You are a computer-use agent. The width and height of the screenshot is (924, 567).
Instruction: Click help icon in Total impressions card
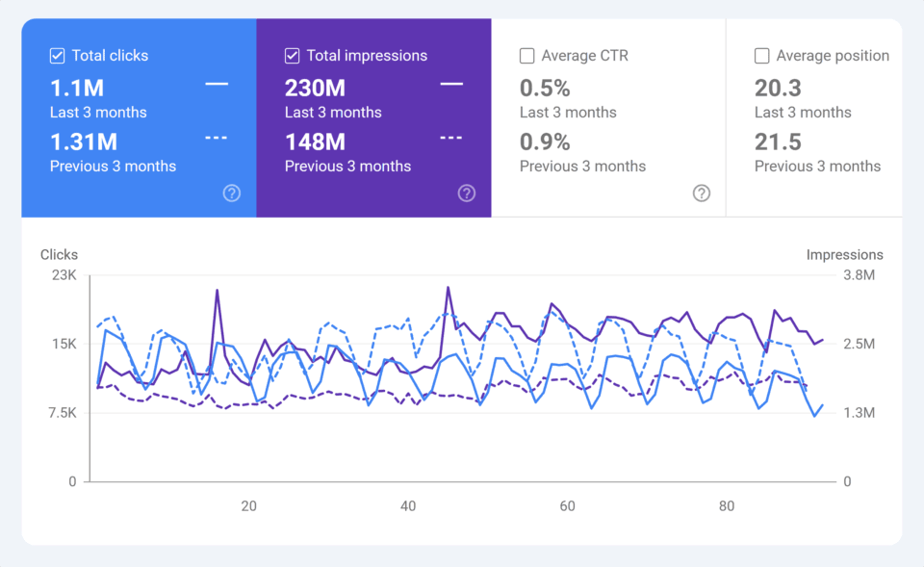pos(467,193)
